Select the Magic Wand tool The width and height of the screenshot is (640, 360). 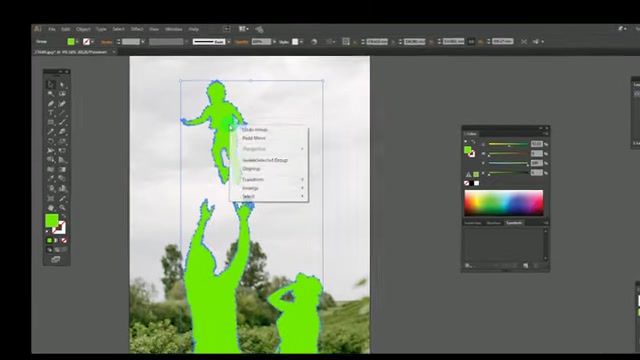tap(51, 93)
